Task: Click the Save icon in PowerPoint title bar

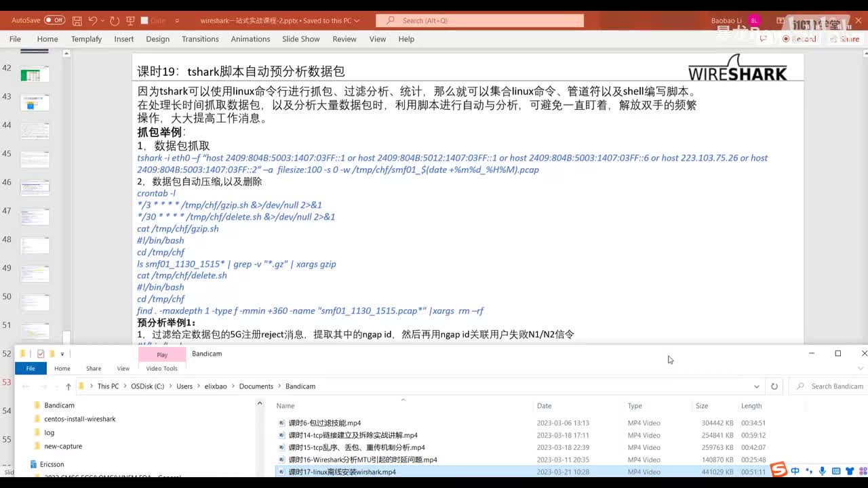Action: coord(77,21)
